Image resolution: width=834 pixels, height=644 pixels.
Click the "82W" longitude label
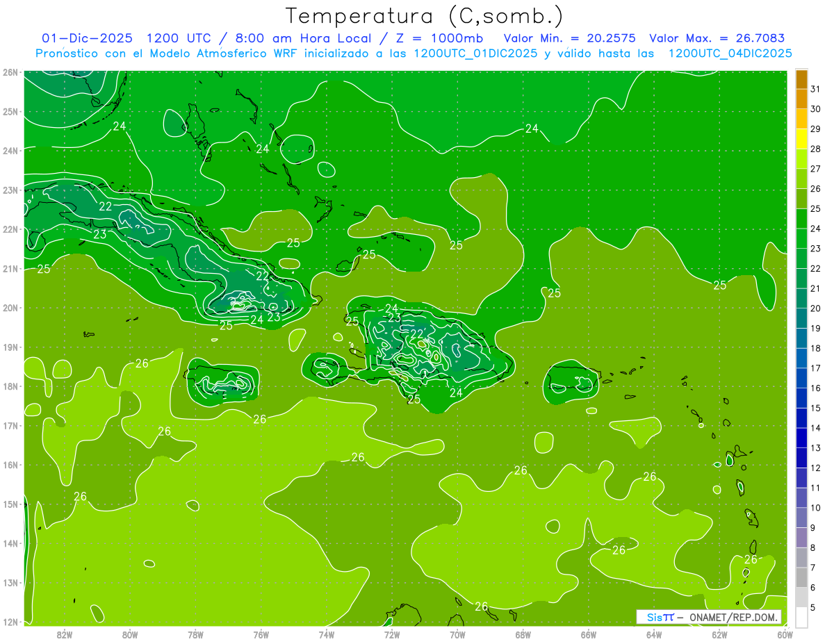coord(65,634)
